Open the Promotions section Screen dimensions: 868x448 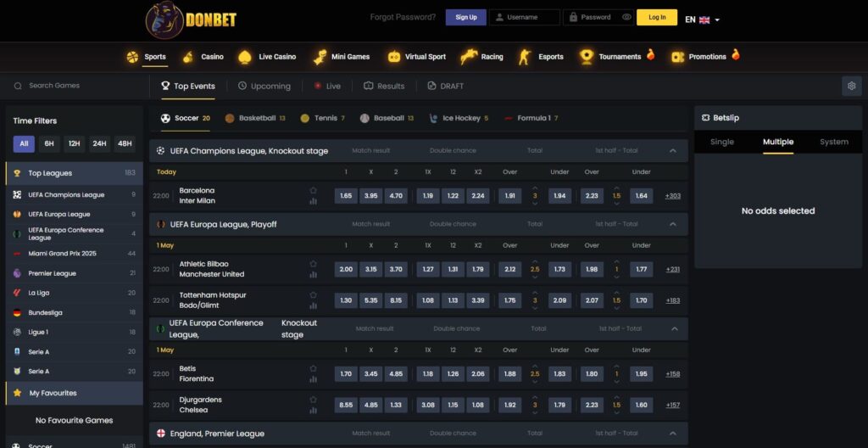click(705, 57)
